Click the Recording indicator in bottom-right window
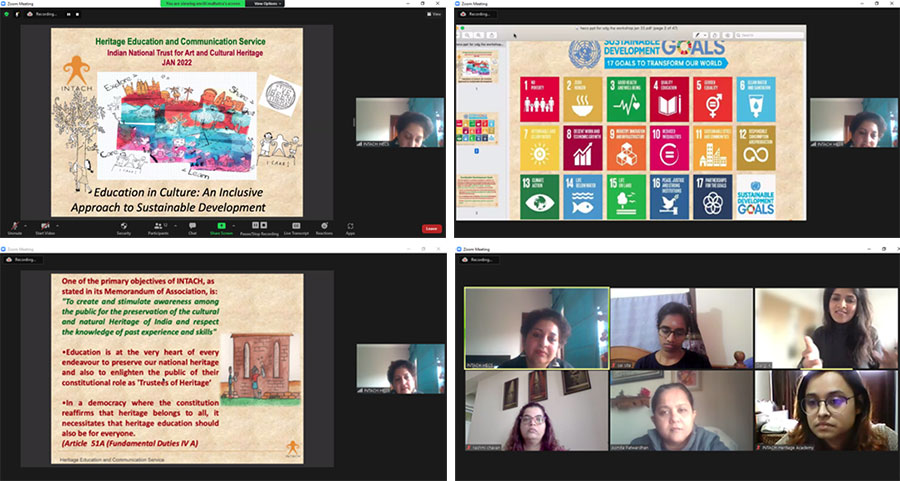The height and width of the screenshot is (481, 900). pyautogui.click(x=478, y=259)
